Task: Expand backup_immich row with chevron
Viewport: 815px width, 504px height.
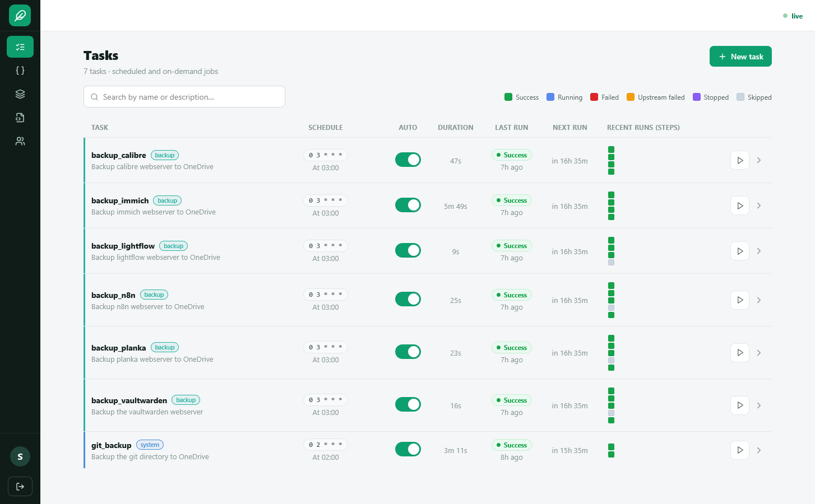Action: (x=759, y=206)
